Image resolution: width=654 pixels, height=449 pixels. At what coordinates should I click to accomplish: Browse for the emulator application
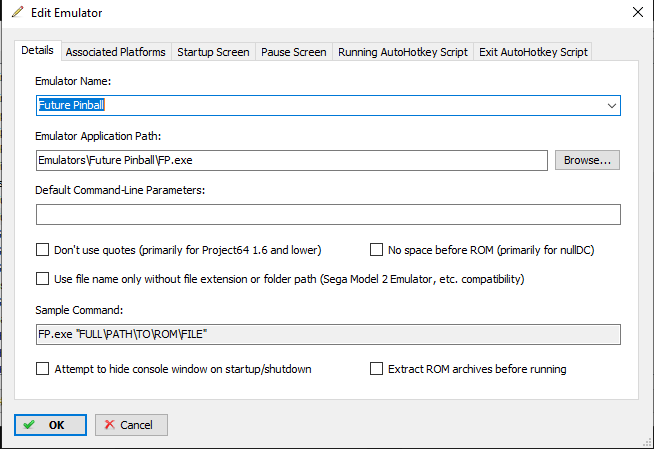[x=587, y=160]
